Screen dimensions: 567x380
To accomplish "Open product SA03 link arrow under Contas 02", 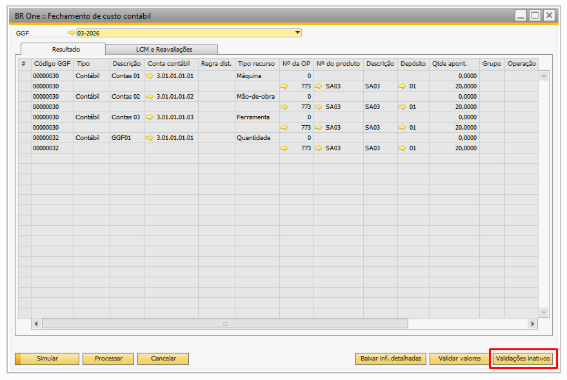I will point(319,107).
